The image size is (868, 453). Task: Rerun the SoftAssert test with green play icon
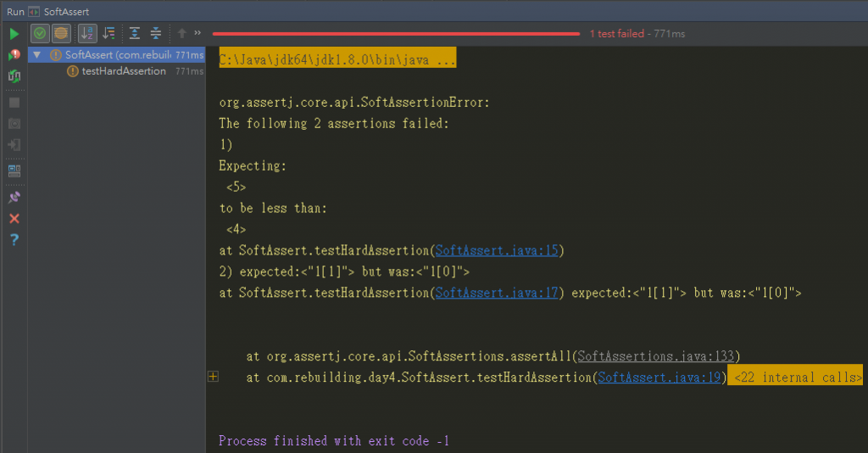pyautogui.click(x=14, y=34)
